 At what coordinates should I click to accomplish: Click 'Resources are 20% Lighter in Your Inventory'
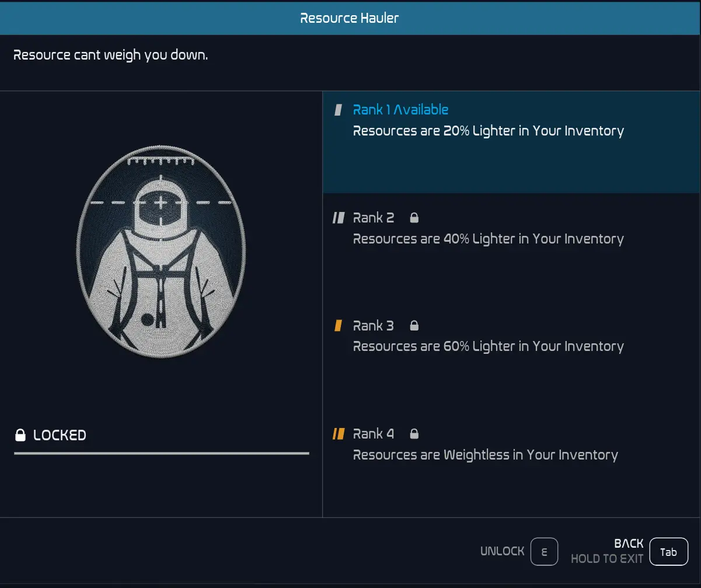click(x=489, y=131)
